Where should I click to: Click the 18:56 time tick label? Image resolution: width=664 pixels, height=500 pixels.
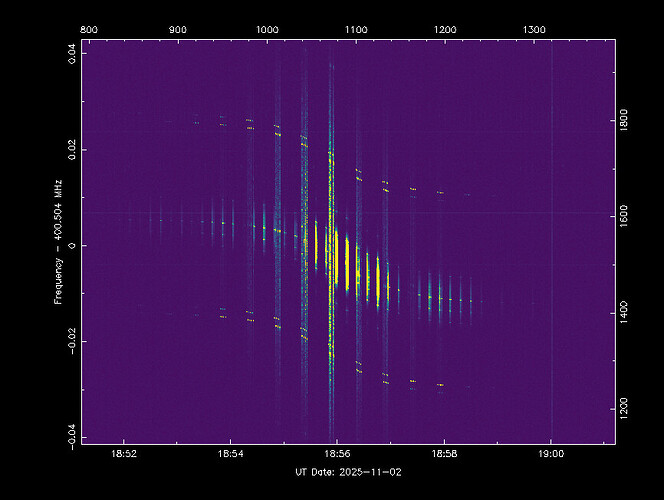tap(337, 453)
